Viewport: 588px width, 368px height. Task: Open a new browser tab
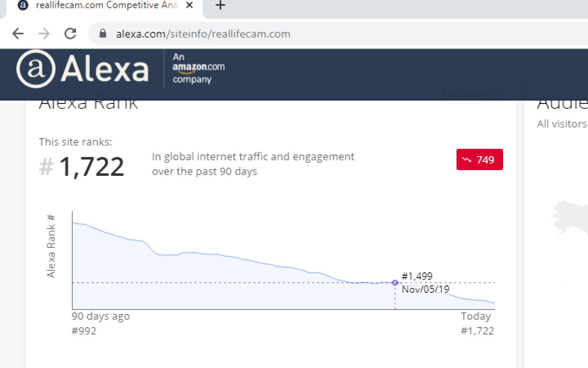[220, 5]
